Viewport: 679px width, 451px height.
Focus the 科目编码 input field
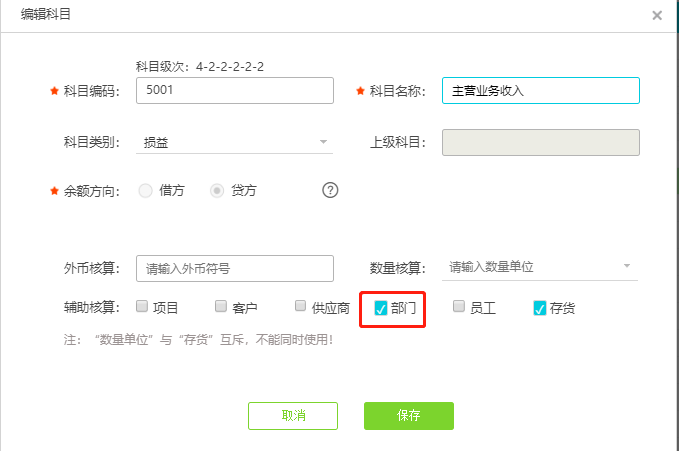pyautogui.click(x=234, y=90)
